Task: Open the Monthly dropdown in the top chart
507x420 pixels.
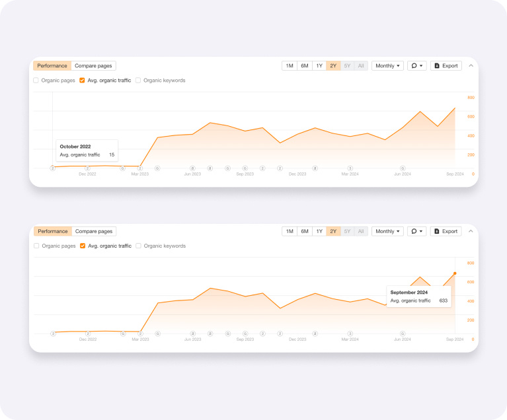Action: click(387, 65)
